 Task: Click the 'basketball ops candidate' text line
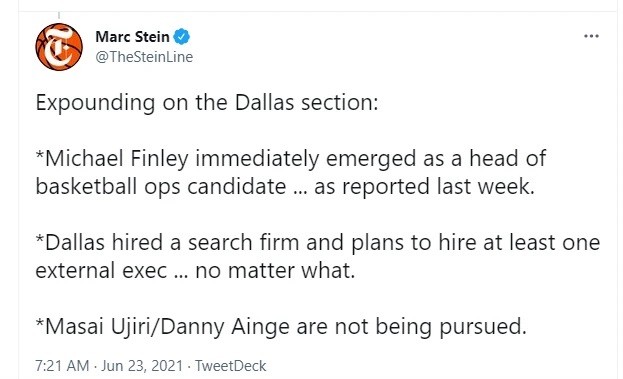point(161,187)
